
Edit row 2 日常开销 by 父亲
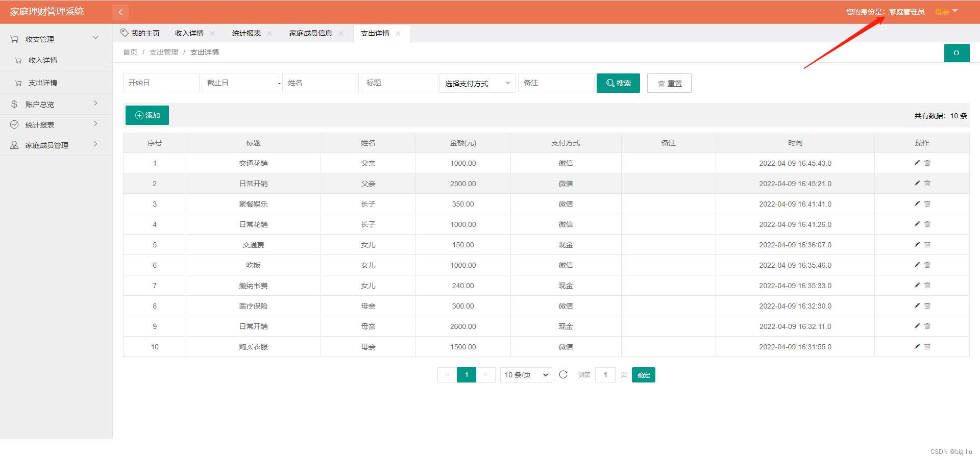[x=917, y=183]
